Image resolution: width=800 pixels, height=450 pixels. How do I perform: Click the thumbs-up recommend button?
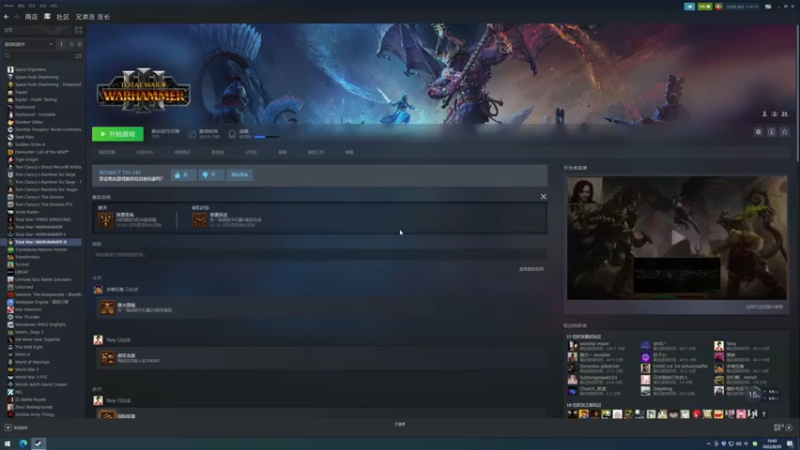pyautogui.click(x=183, y=174)
